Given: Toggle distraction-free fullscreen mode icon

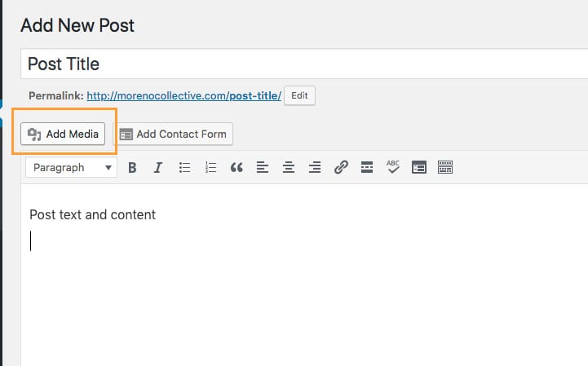Looking at the screenshot, I should tap(419, 167).
